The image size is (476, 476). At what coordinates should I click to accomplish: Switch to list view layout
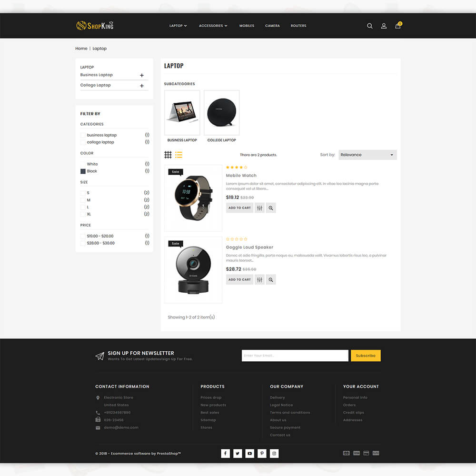pos(179,155)
